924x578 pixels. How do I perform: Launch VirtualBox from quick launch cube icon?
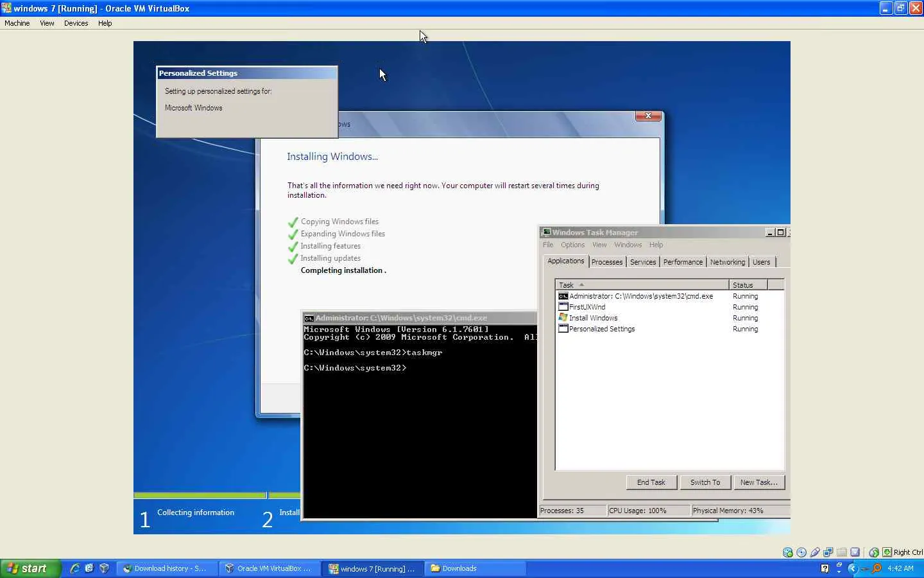pyautogui.click(x=104, y=568)
